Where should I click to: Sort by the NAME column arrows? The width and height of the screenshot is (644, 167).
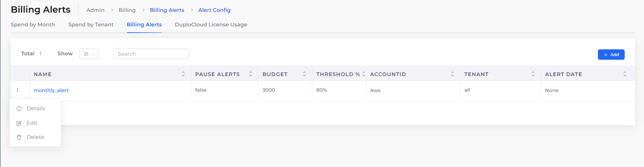point(183,74)
